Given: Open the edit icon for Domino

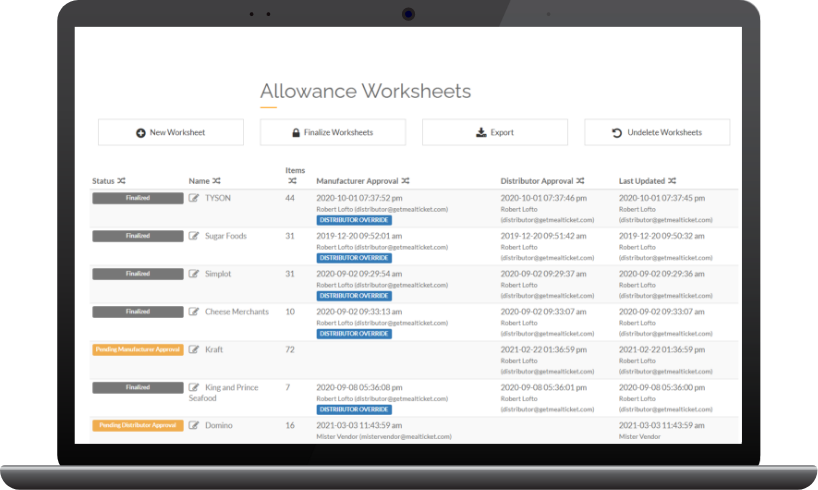Looking at the screenshot, I should tap(194, 426).
